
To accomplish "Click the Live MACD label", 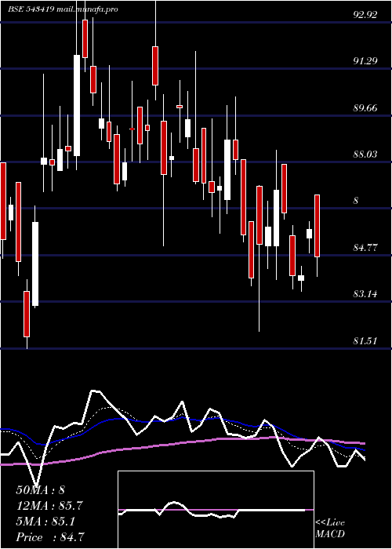I will [330, 529].
